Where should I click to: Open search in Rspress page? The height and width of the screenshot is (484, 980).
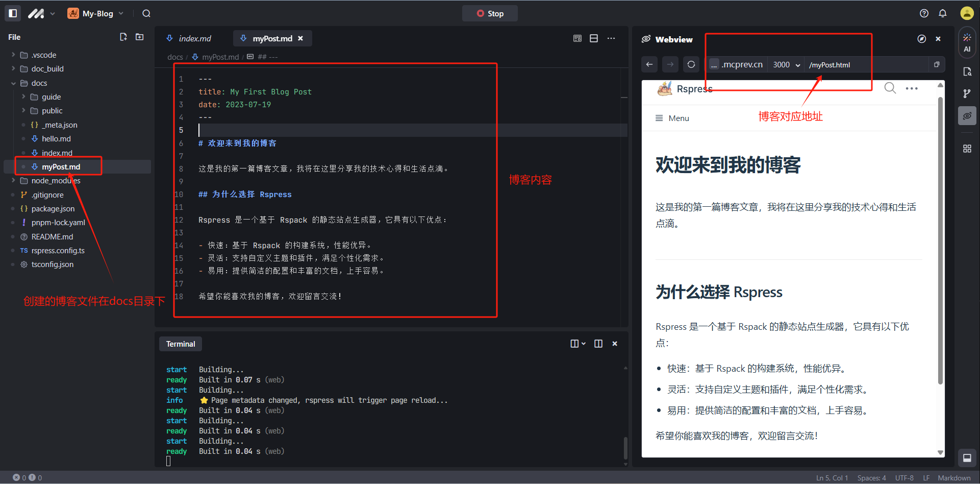[890, 88]
